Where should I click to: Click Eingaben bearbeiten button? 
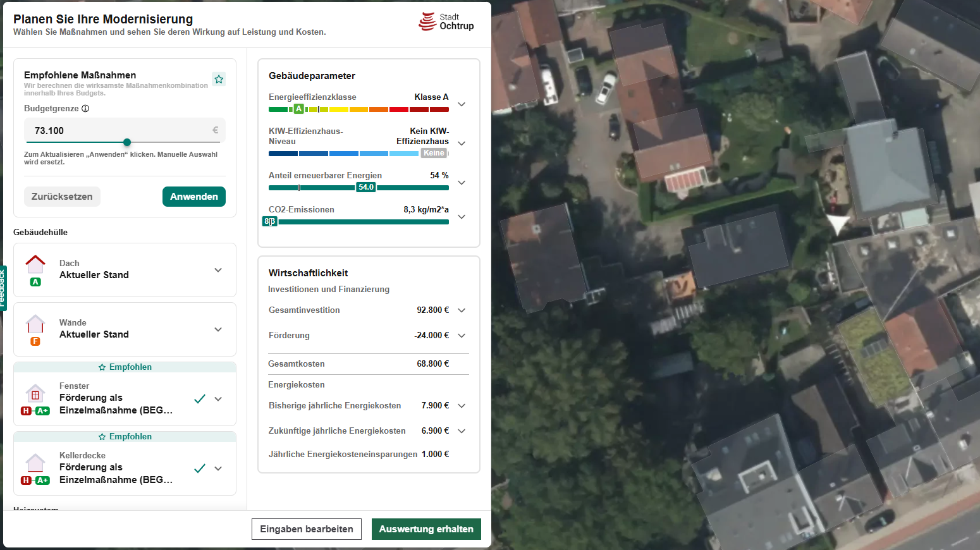pyautogui.click(x=307, y=529)
